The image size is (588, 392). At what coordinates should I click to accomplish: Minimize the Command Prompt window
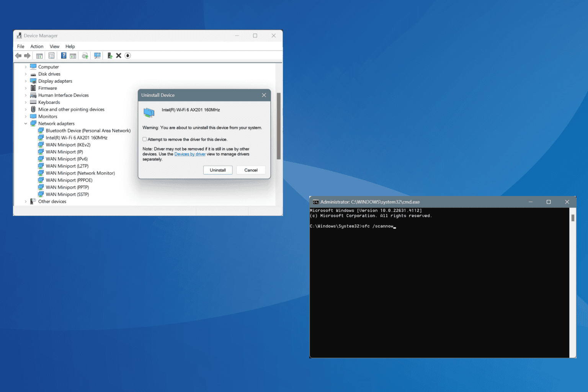click(531, 202)
